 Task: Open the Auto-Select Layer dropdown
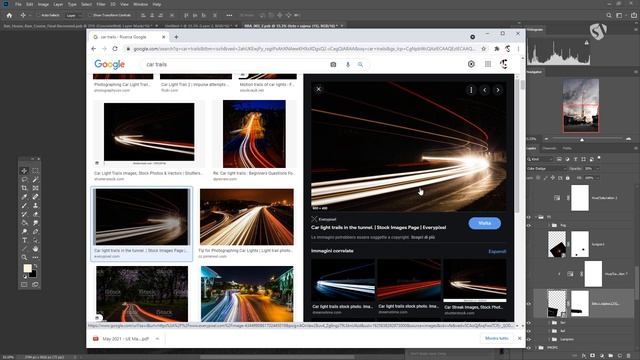point(73,15)
